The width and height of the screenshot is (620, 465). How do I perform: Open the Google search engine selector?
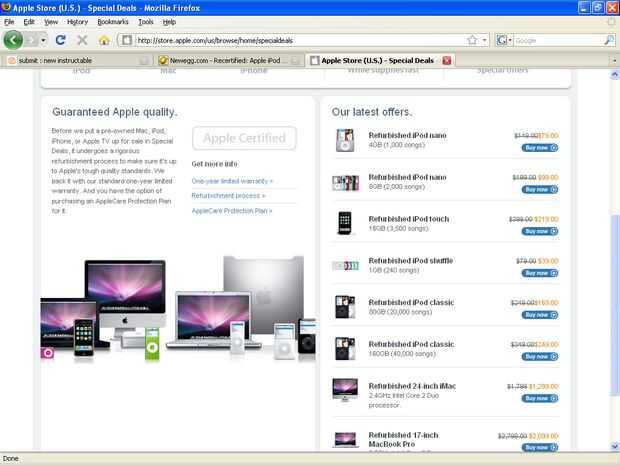(x=504, y=40)
